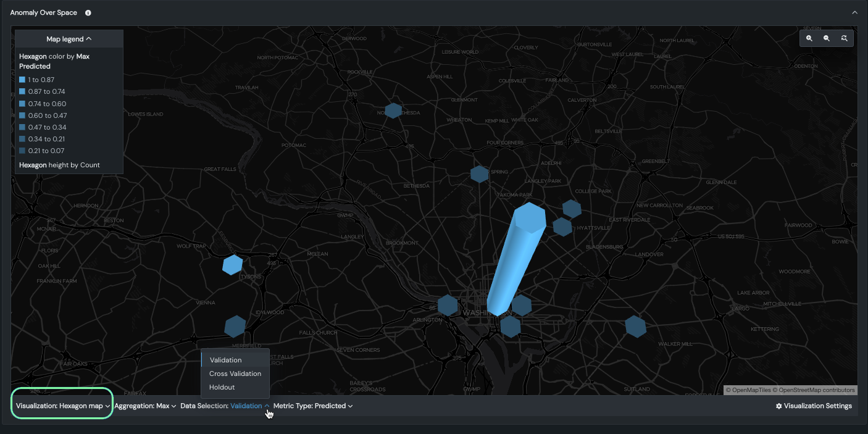Open the Aggregation: Max dropdown
868x434 pixels.
(145, 406)
